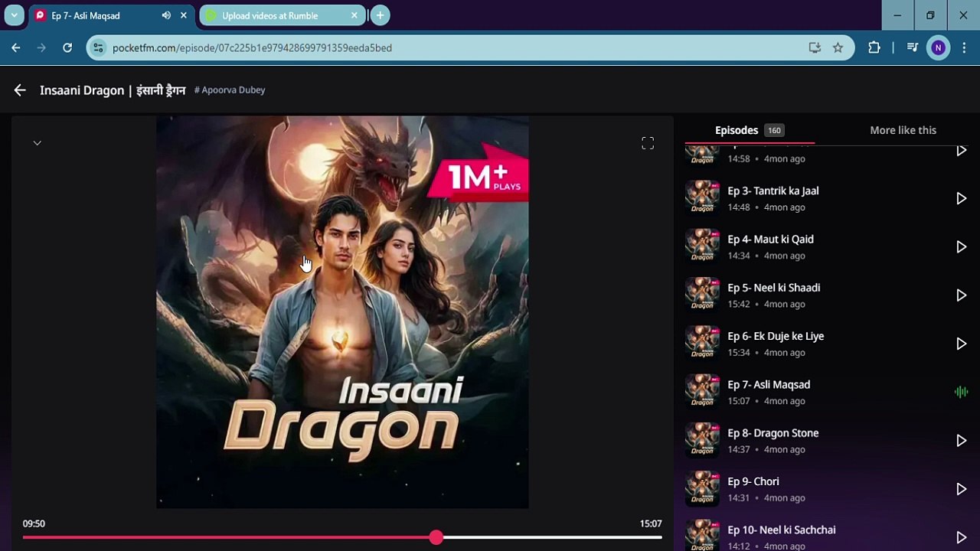Open Ep 9- Chori thumbnail
980x551 pixels.
coord(702,488)
